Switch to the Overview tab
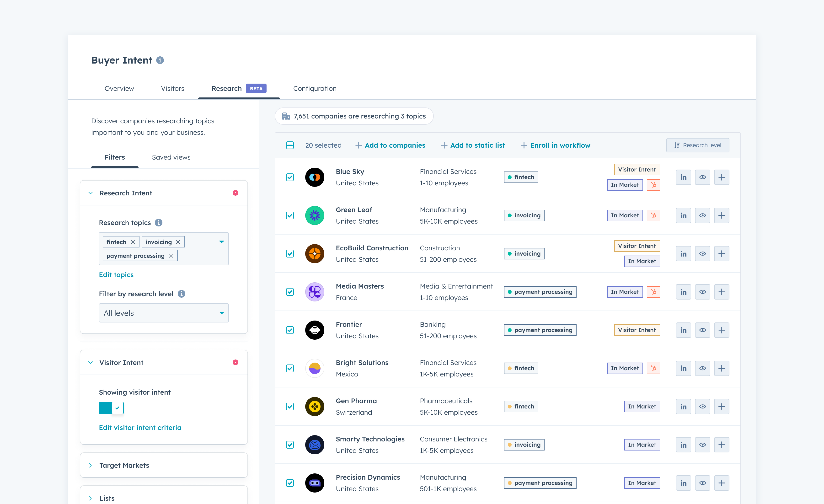Image resolution: width=824 pixels, height=504 pixels. coord(119,88)
